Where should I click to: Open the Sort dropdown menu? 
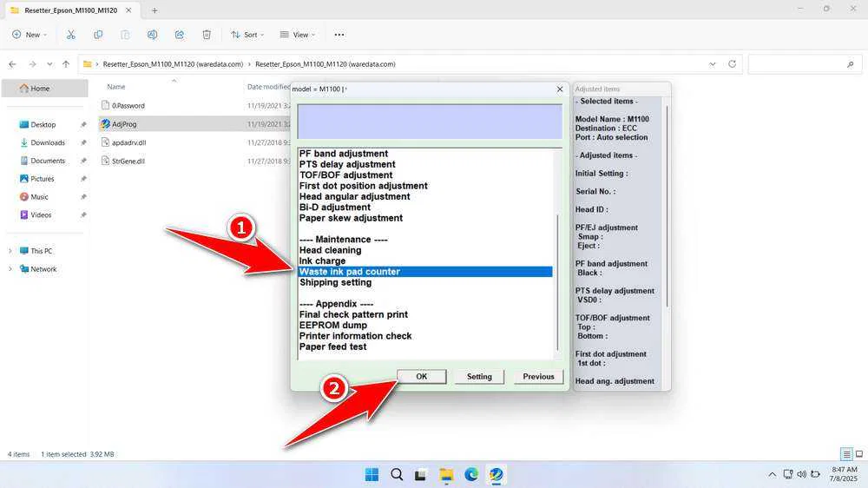(x=247, y=35)
